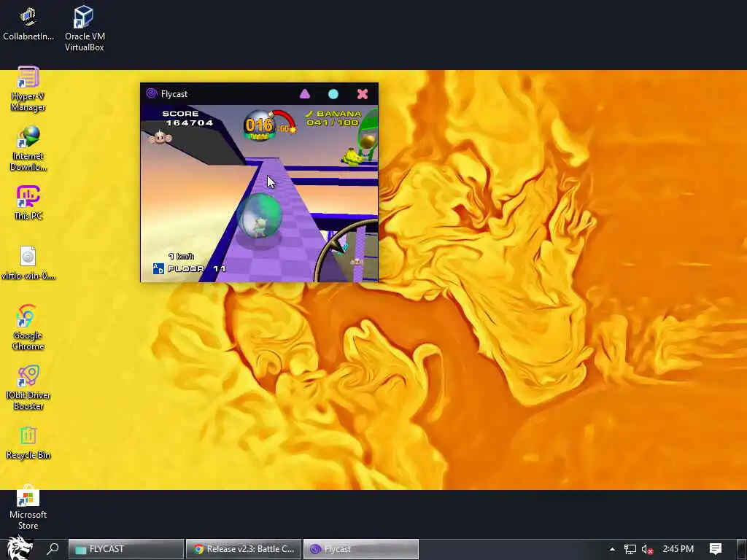Click the BANANA 041/100 counter in game
Image resolution: width=747 pixels, height=560 pixels.
(x=333, y=118)
